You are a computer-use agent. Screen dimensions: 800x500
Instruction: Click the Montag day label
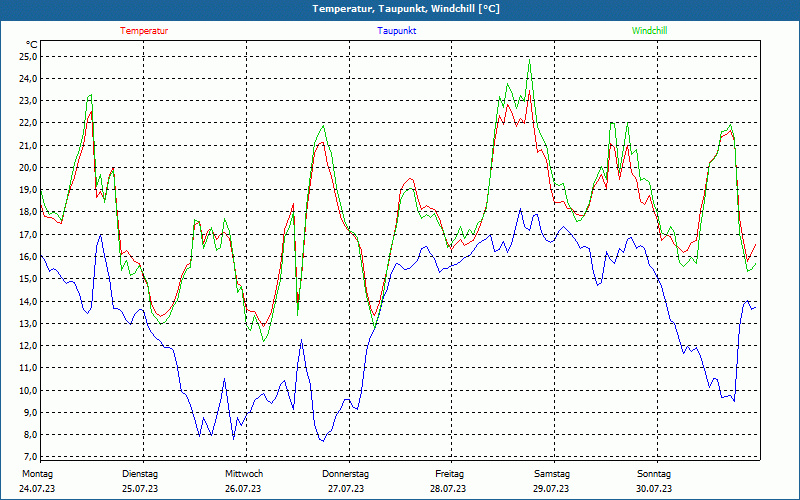pyautogui.click(x=37, y=474)
